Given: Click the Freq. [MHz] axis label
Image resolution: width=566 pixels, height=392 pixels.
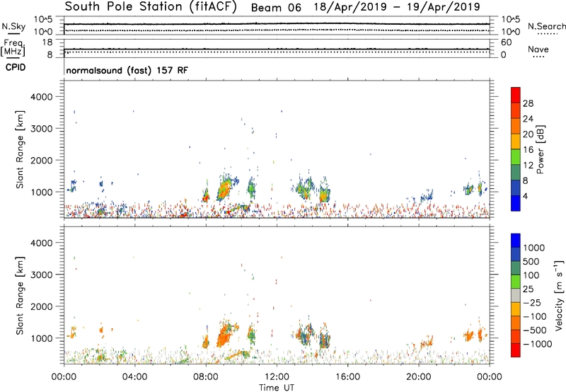Looking at the screenshot, I should [13, 47].
